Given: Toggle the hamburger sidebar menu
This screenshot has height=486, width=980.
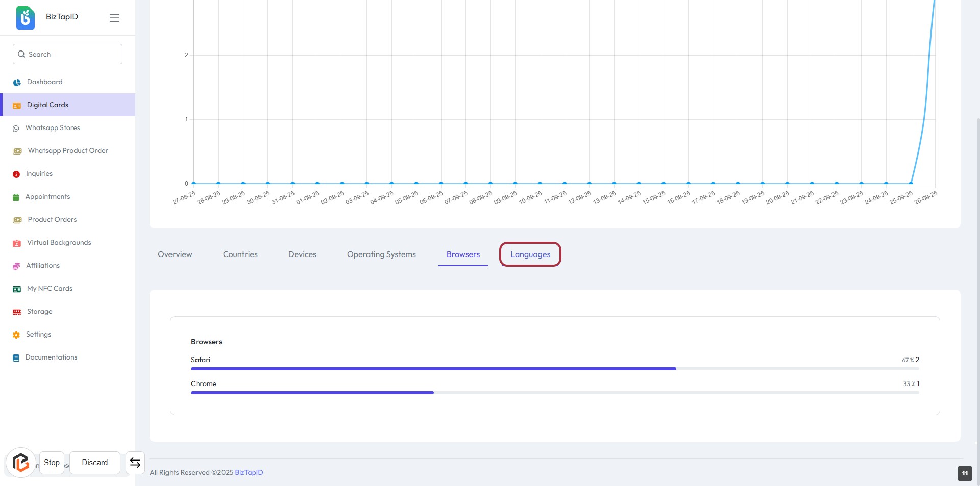Looking at the screenshot, I should point(114,18).
